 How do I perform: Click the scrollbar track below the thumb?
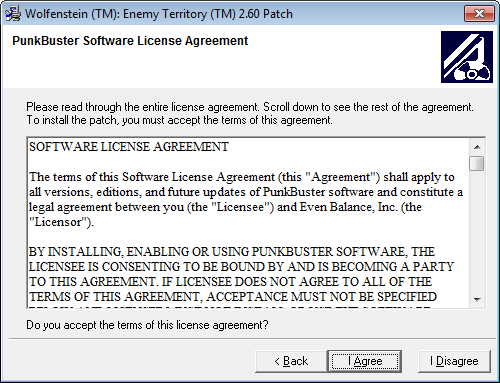(477, 232)
